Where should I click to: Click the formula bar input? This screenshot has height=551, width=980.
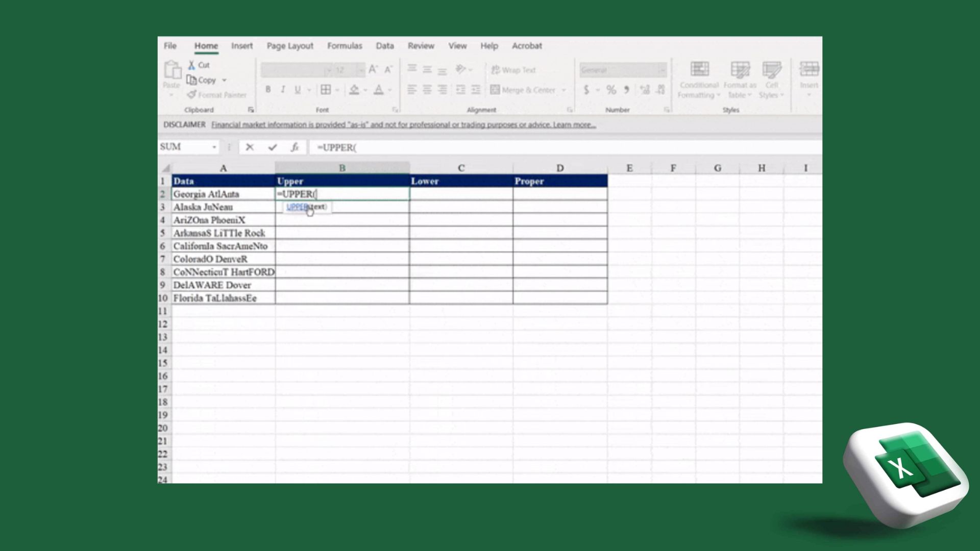point(566,147)
